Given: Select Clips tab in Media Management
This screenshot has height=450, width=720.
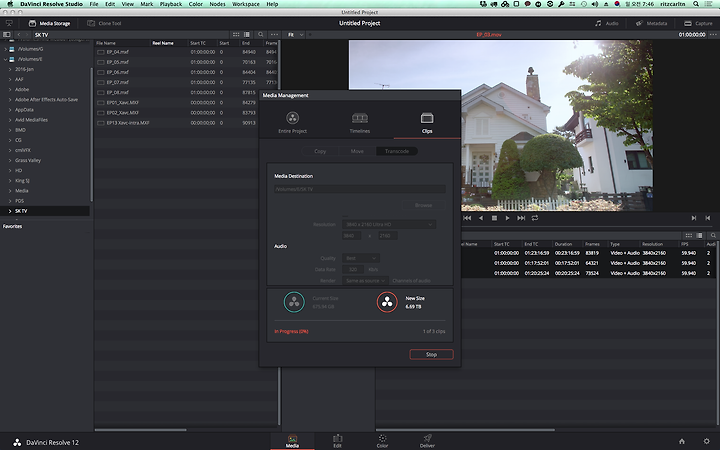Looking at the screenshot, I should pyautogui.click(x=427, y=123).
